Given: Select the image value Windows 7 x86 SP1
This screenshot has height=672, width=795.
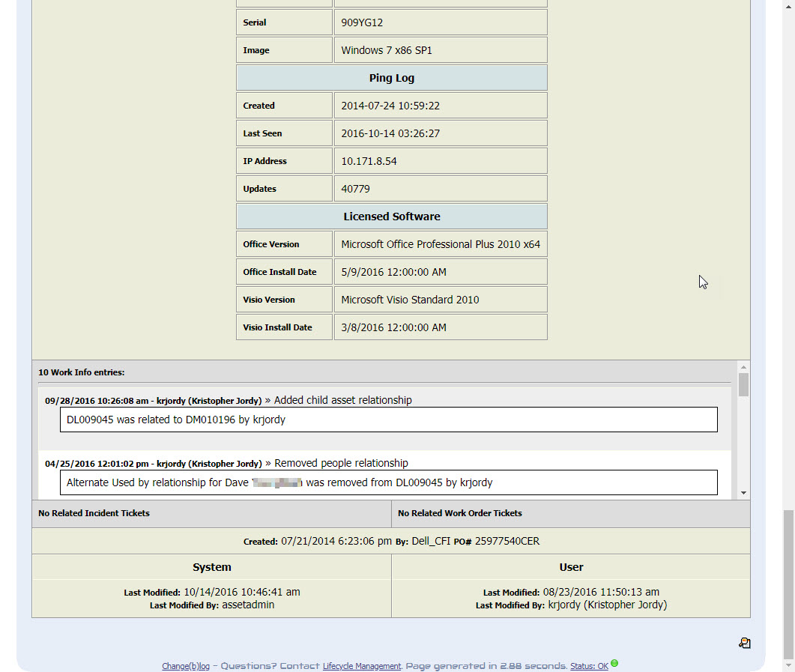Looking at the screenshot, I should click(x=387, y=50).
